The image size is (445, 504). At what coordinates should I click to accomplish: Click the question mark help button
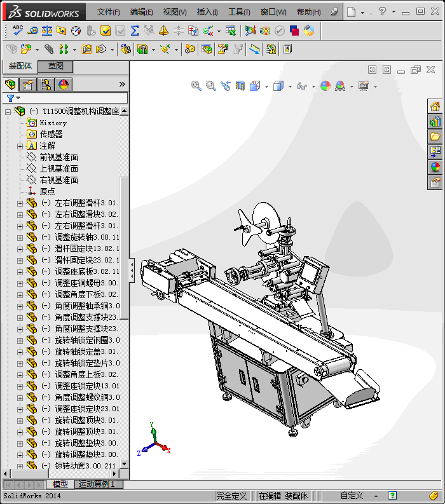pyautogui.click(x=382, y=11)
